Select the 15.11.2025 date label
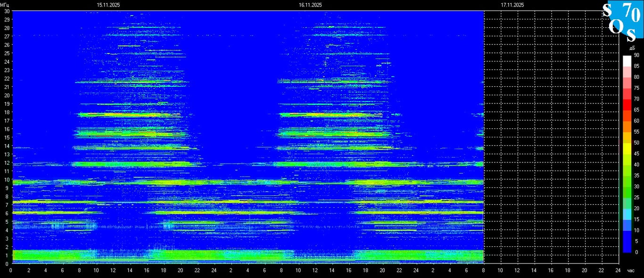The width and height of the screenshot is (644, 278). 108,5
